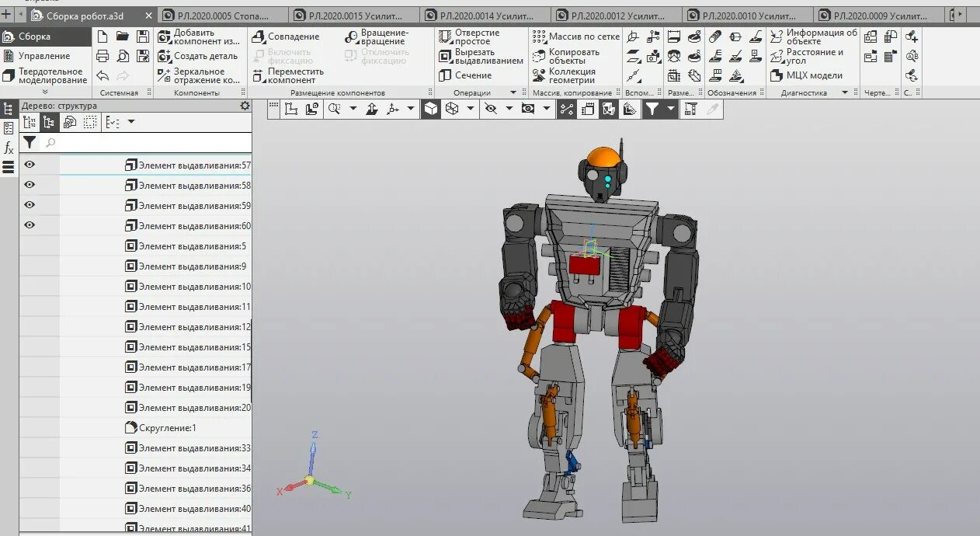This screenshot has height=536, width=980.
Task: Select the model tree sidebar icon
Action: point(9,110)
